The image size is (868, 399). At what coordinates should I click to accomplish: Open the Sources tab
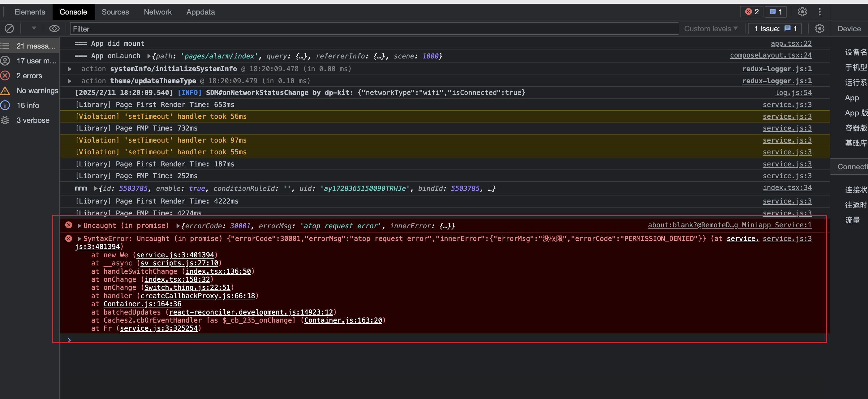(115, 12)
